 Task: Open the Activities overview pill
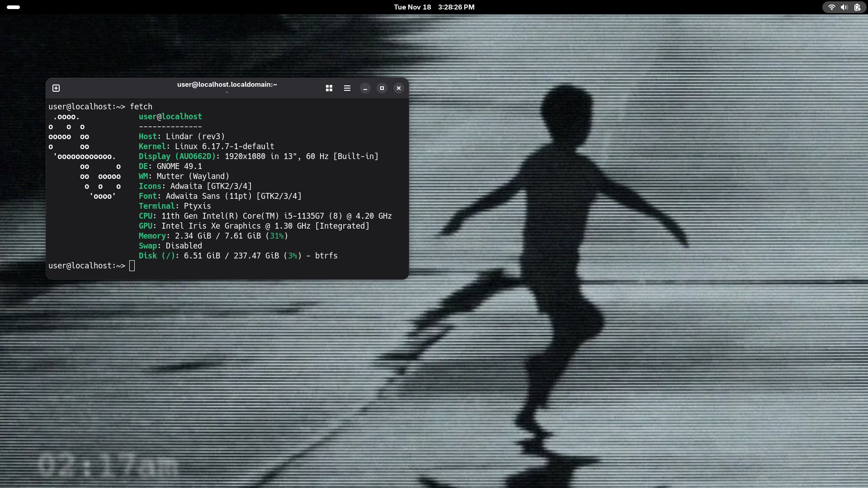coord(14,7)
